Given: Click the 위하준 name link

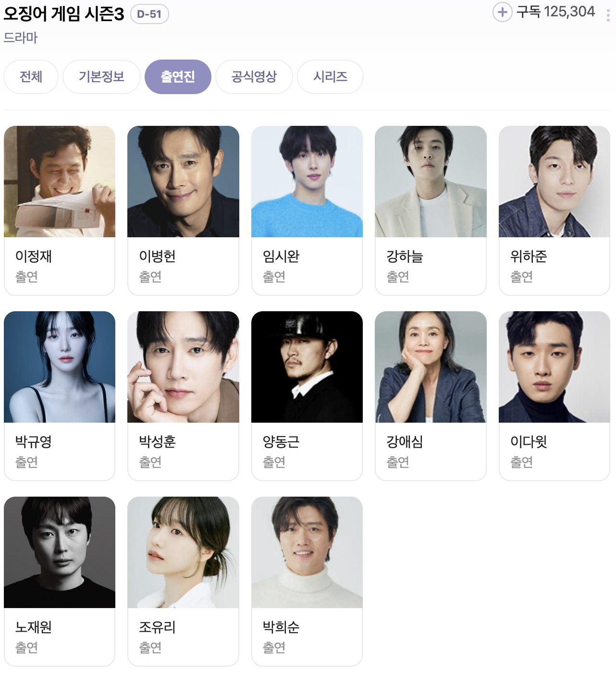Looking at the screenshot, I should click(529, 256).
